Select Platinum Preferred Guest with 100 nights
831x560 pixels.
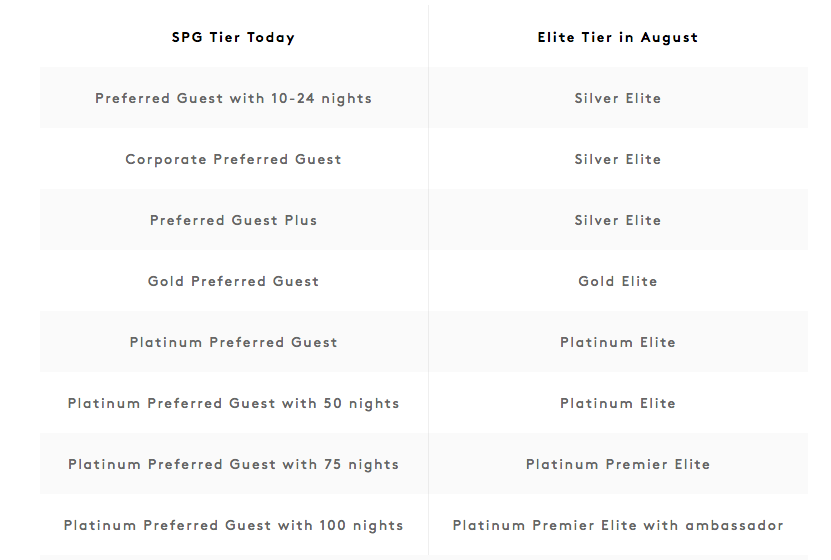pyautogui.click(x=234, y=525)
